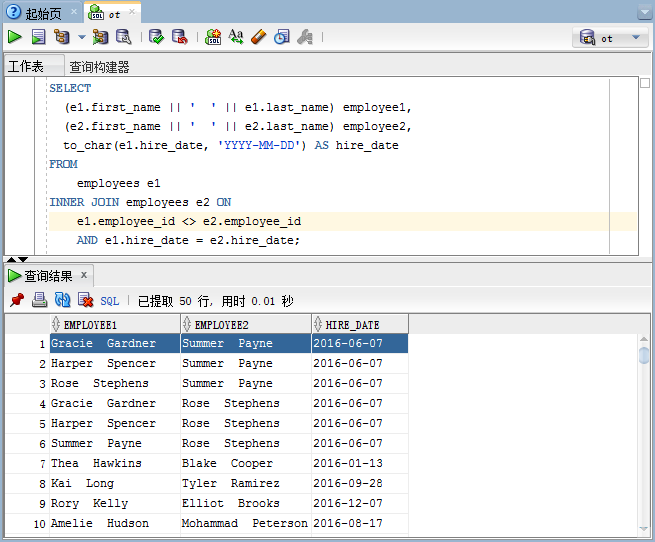
Task: Click the Commit transaction icon
Action: [156, 37]
